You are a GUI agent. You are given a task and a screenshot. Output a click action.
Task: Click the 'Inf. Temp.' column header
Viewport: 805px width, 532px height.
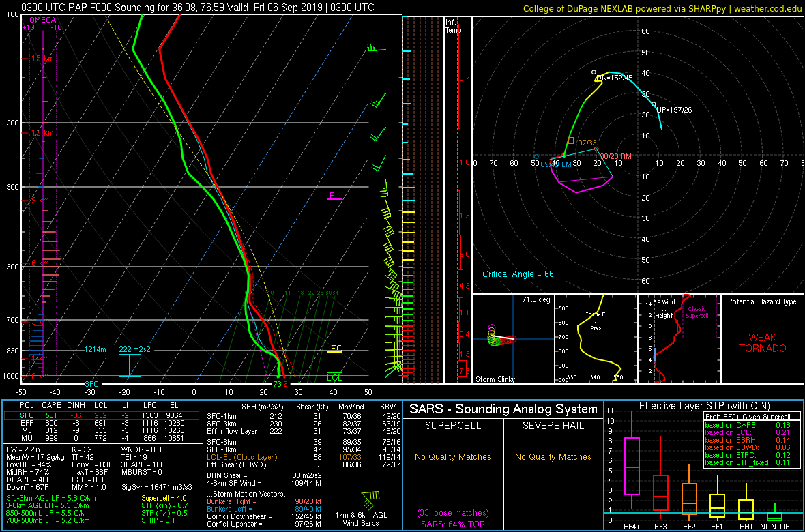tap(454, 26)
